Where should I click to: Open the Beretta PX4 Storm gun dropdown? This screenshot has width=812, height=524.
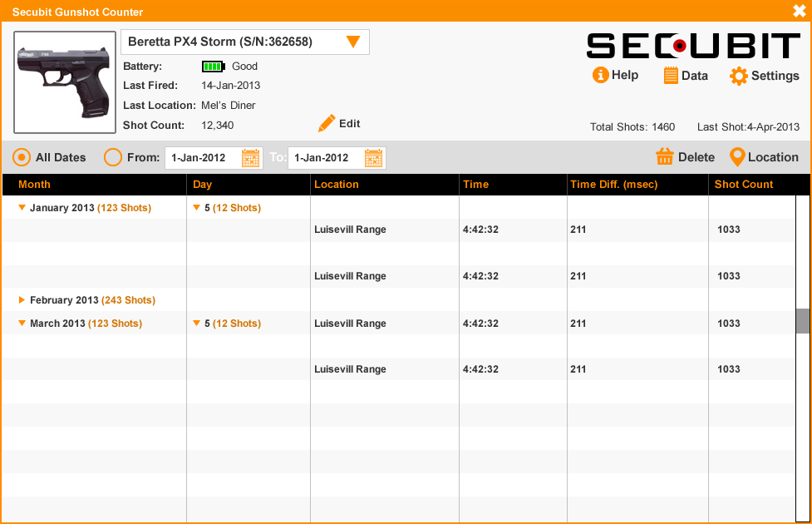245,42
